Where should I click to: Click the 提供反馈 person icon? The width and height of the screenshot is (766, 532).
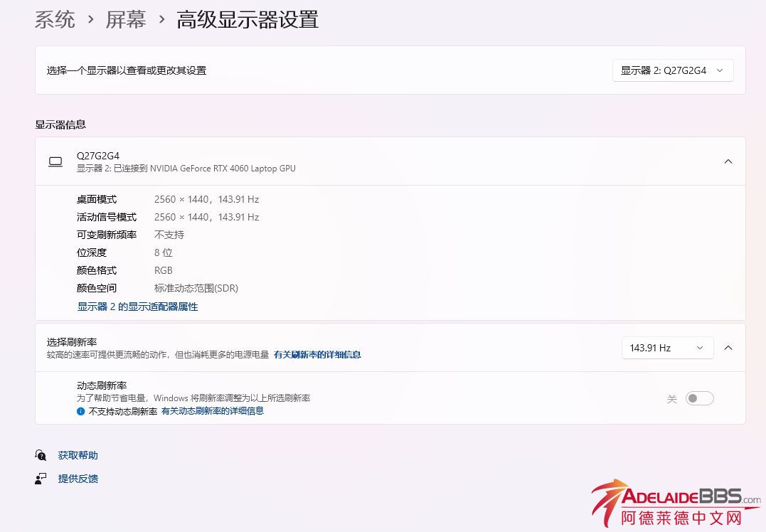pos(41,479)
